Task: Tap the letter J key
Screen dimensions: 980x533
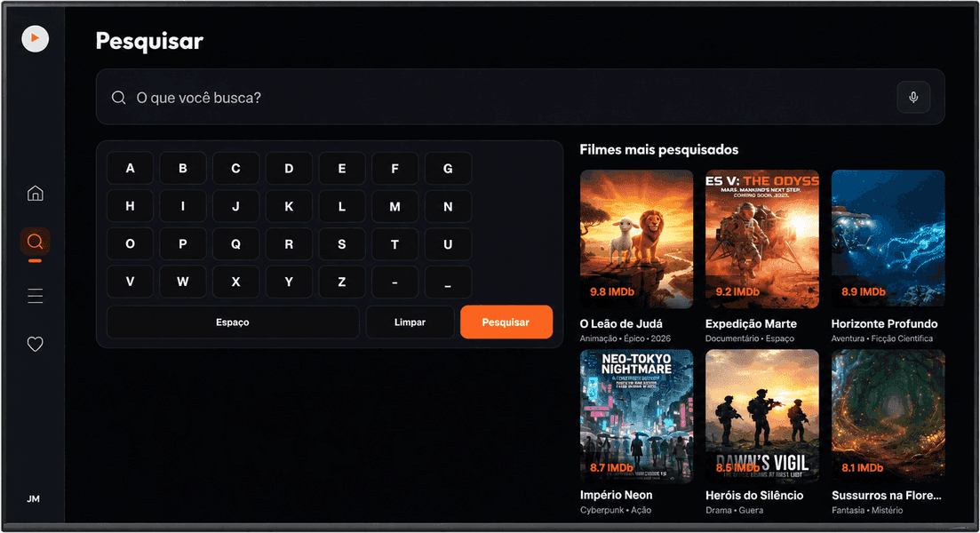Action: [x=235, y=206]
